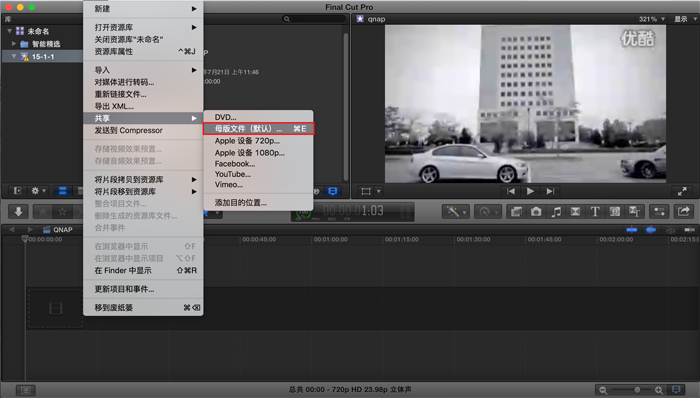Choose YouTube... share destination
700x398 pixels.
(x=258, y=174)
